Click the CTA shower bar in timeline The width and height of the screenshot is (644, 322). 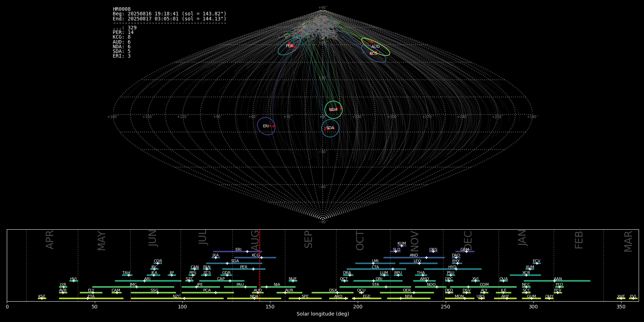(x=376, y=269)
